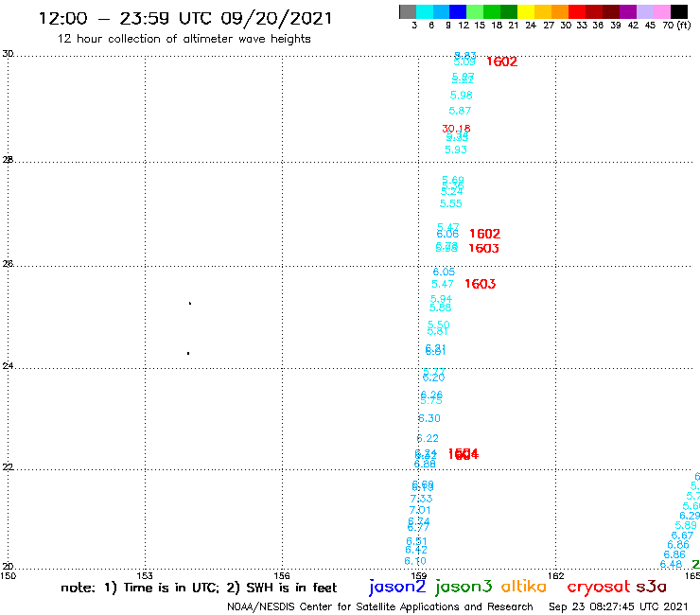Click the 156 longitude axis label

282,575
